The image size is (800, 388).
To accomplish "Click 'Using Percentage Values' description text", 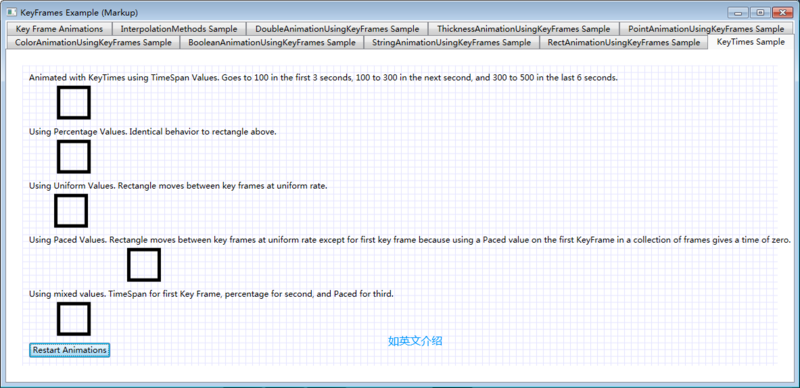I will [x=153, y=132].
